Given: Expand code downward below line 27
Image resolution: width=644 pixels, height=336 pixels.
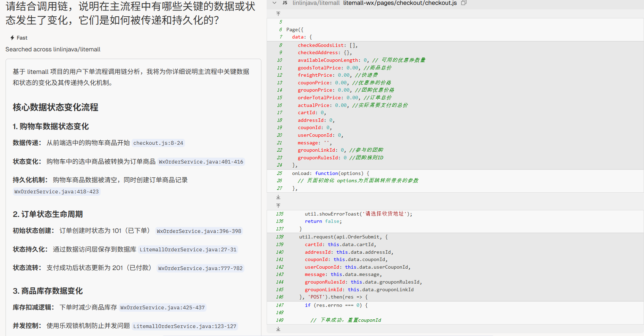Looking at the screenshot, I should tap(278, 197).
